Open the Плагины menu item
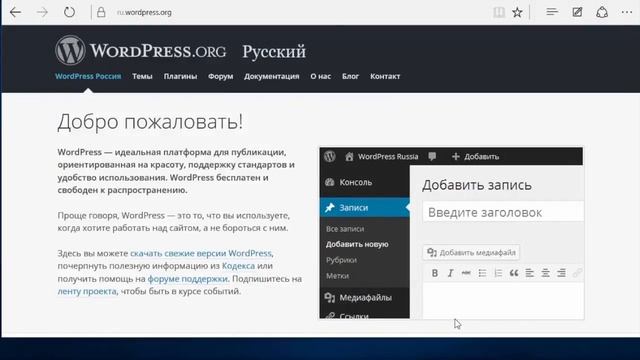This screenshot has height=360, width=640. [180, 76]
